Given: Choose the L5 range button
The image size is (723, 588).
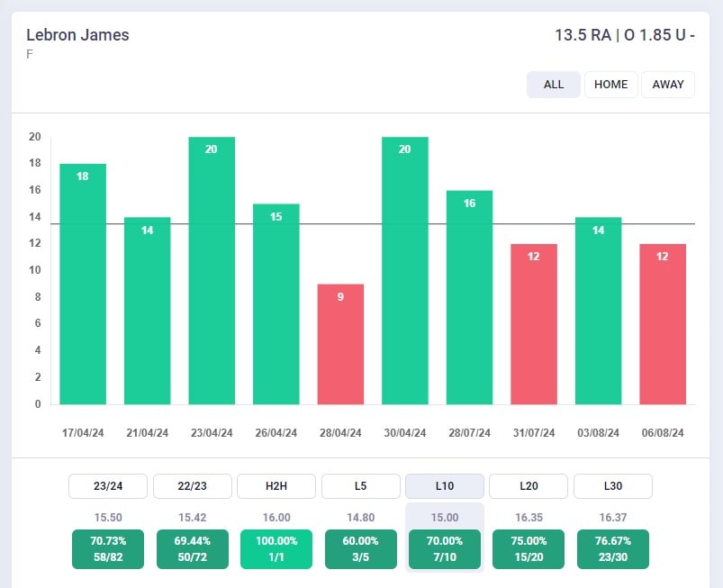Looking at the screenshot, I should [x=360, y=486].
